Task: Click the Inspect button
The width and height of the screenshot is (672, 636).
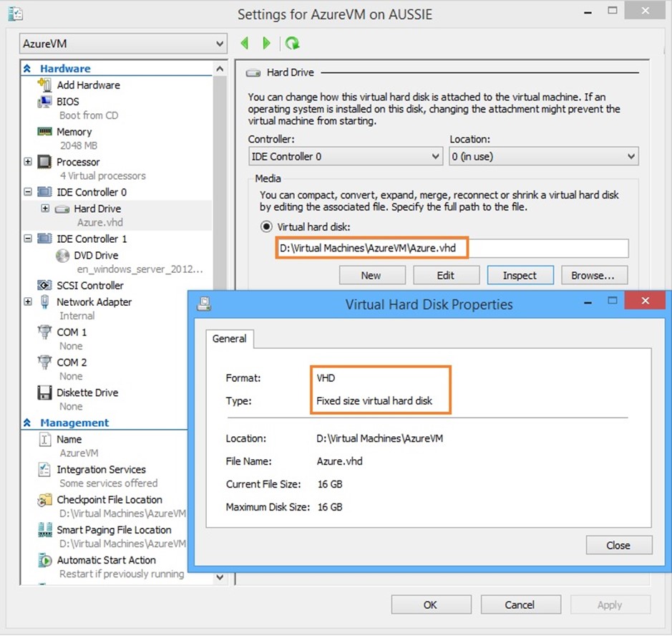Action: [520, 275]
